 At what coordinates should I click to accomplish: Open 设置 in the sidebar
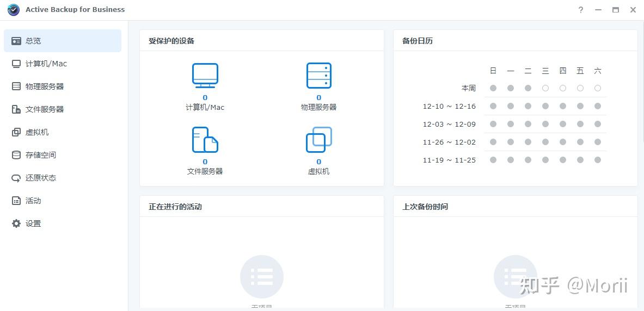[x=63, y=223]
